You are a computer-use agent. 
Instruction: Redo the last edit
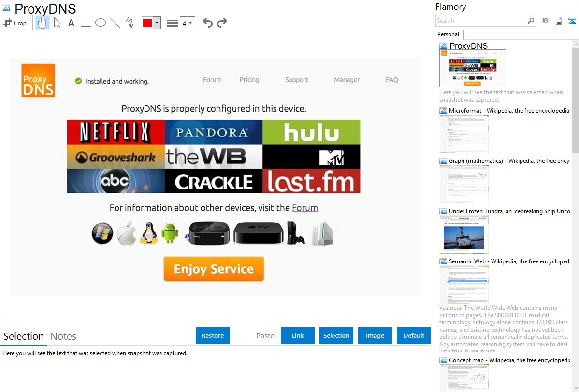click(x=222, y=23)
